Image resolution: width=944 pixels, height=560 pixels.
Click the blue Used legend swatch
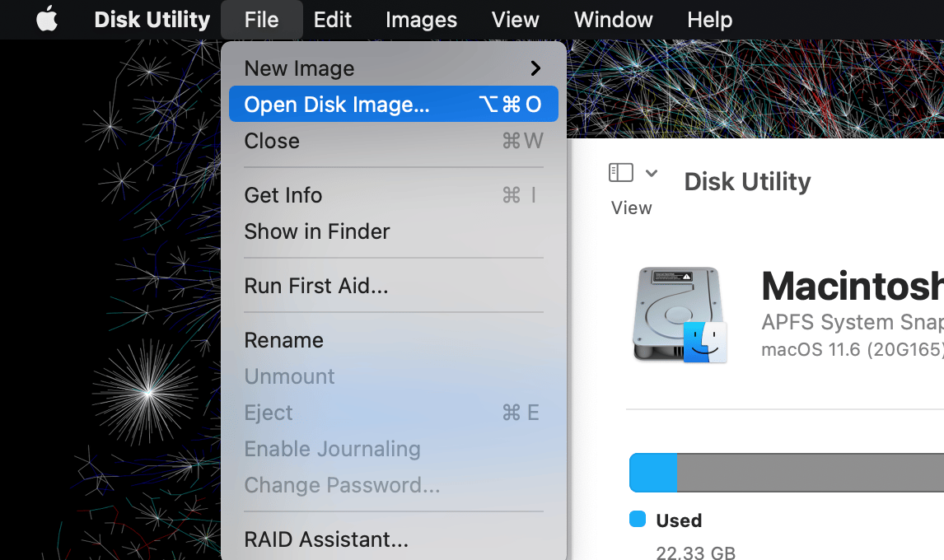pyautogui.click(x=638, y=520)
